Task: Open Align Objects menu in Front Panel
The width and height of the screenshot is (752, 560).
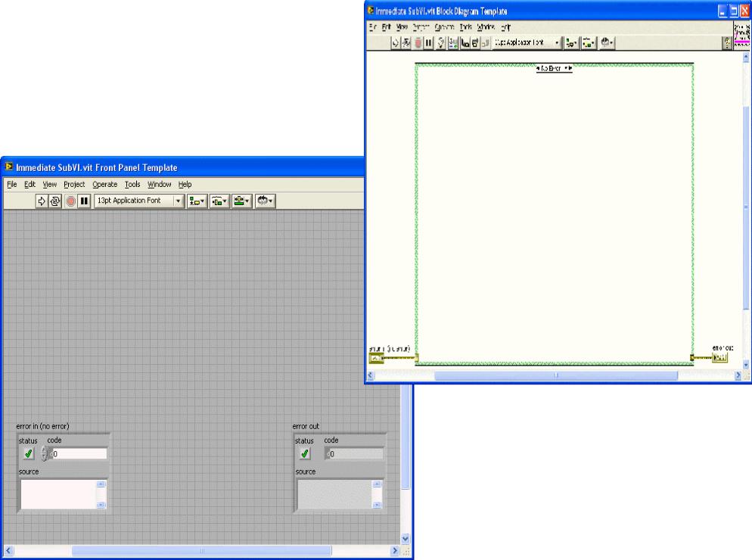Action: click(x=197, y=201)
